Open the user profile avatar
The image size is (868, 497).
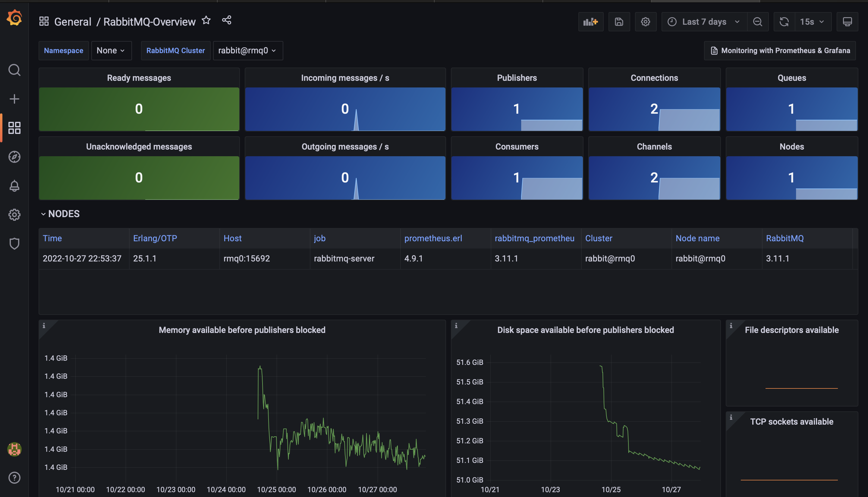tap(14, 449)
